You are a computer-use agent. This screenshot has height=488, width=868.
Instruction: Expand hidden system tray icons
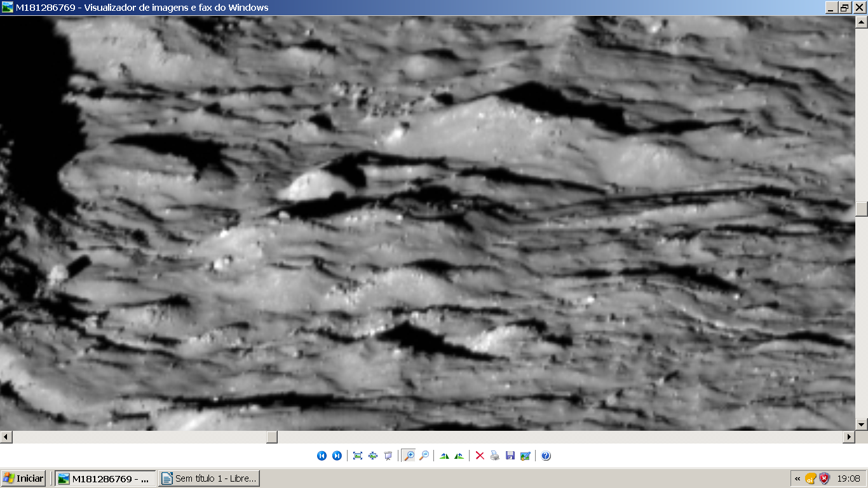click(x=797, y=478)
